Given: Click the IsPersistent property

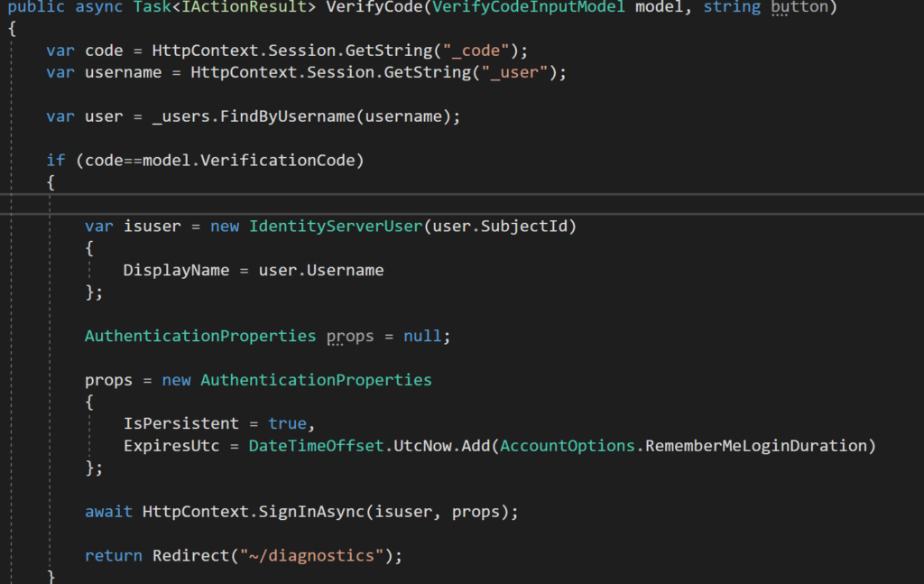Looking at the screenshot, I should [180, 423].
